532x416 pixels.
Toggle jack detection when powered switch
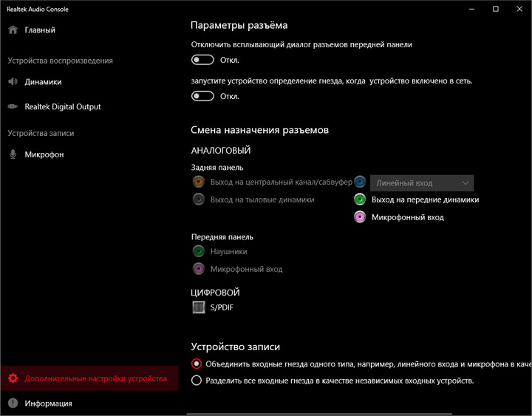point(202,96)
